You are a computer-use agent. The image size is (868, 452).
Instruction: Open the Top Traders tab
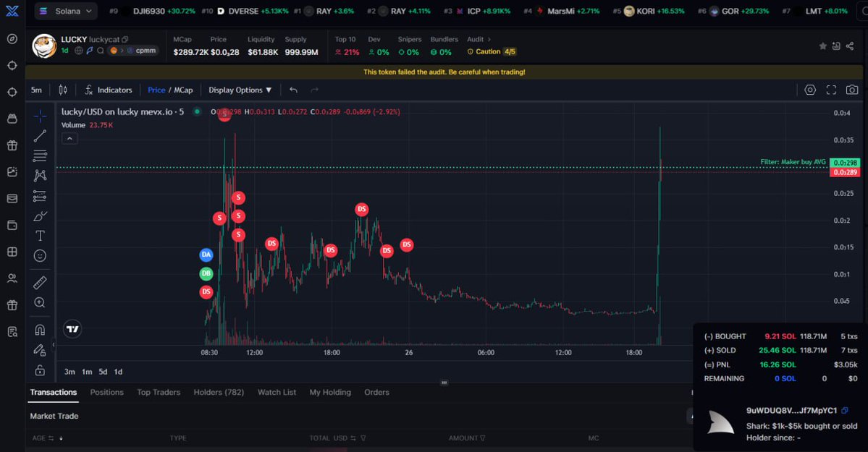coord(159,392)
